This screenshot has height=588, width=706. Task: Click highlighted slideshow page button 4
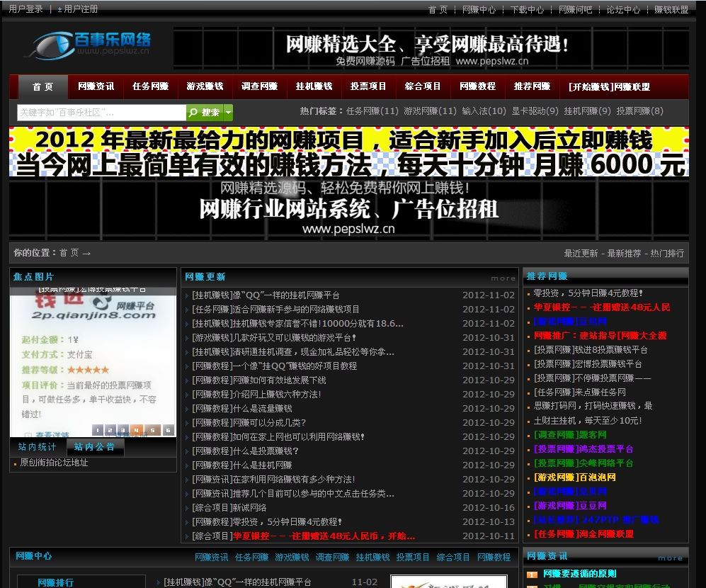(x=137, y=430)
